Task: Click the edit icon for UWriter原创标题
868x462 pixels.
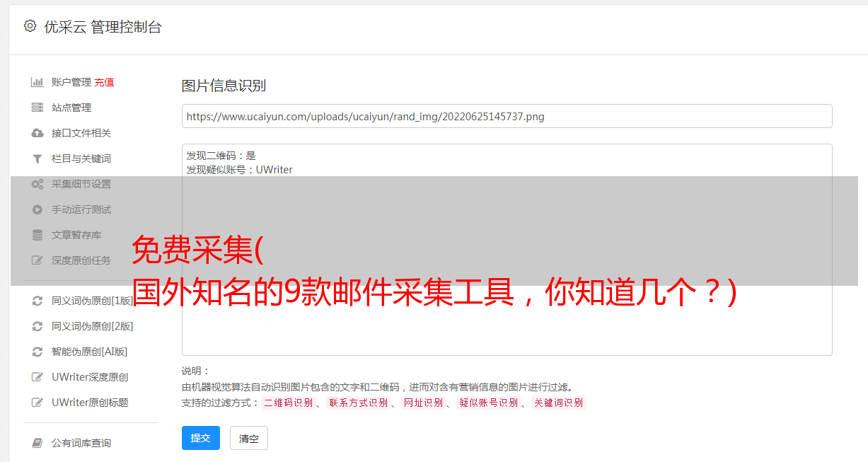Action: 37,403
